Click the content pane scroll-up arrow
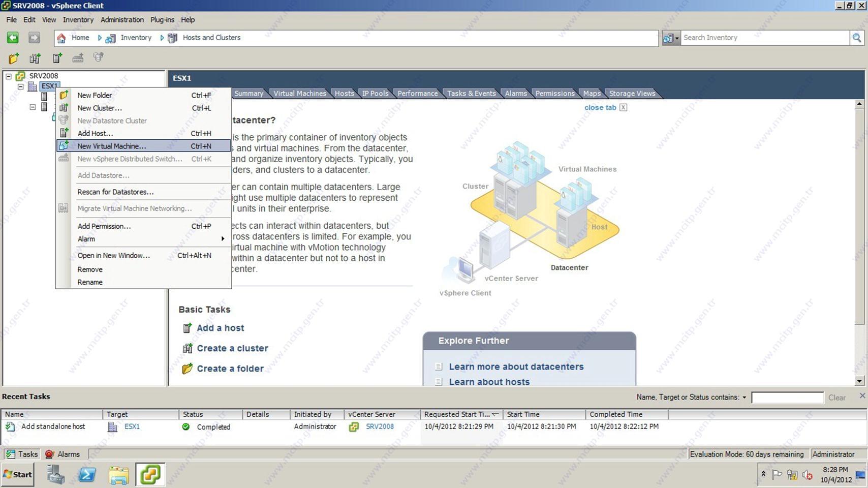 click(859, 104)
